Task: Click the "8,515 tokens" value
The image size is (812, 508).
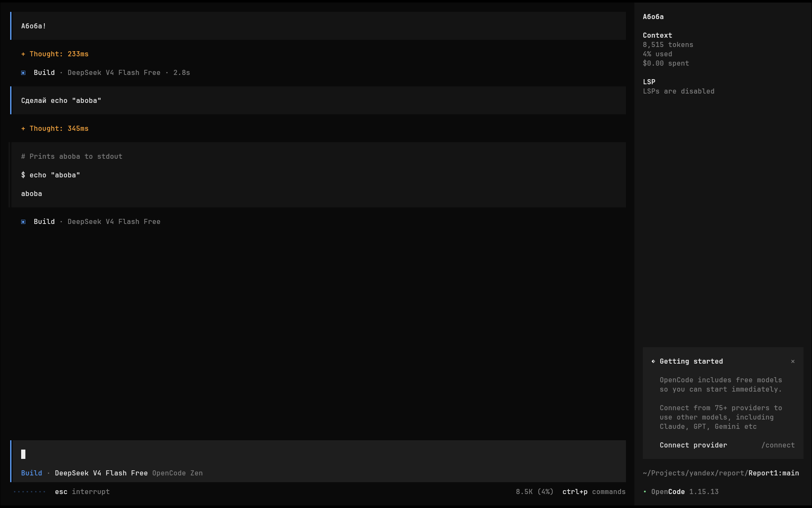Action: [668, 45]
